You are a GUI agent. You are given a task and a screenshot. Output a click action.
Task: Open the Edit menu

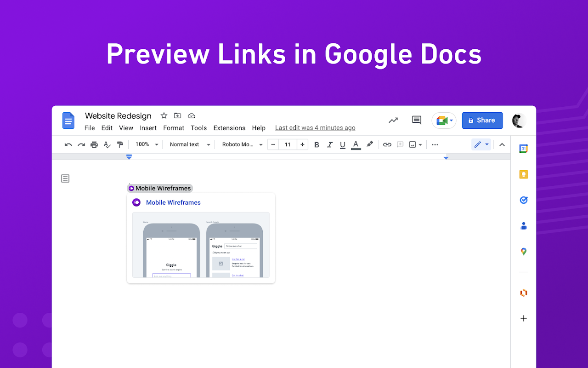[107, 128]
